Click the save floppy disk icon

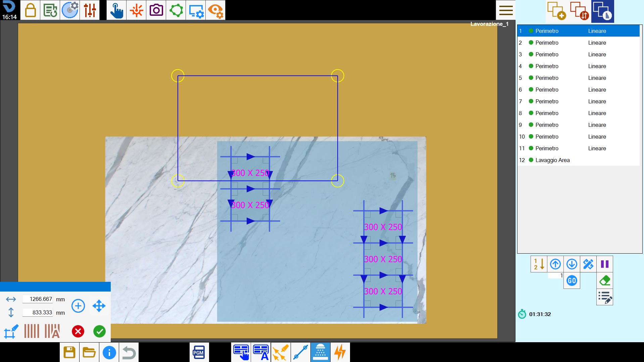pyautogui.click(x=69, y=352)
